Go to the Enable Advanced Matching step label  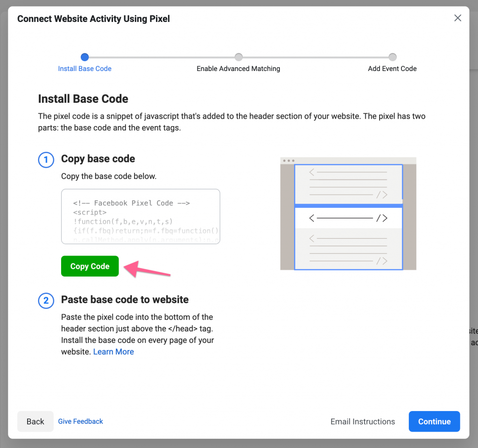tap(238, 69)
